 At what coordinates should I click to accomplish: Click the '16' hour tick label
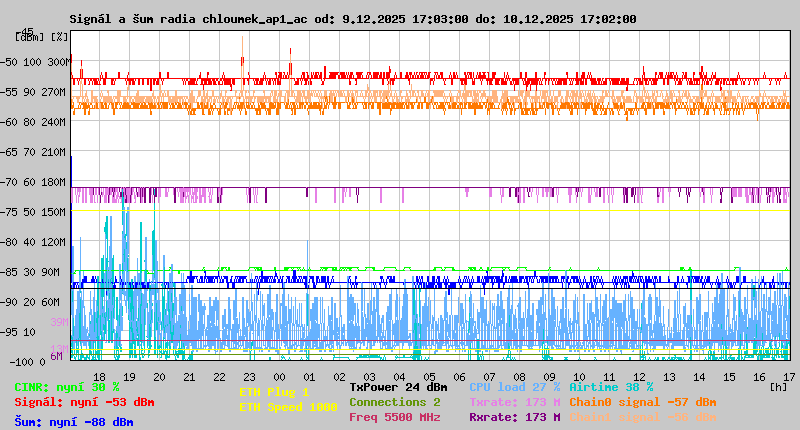pyautogui.click(x=760, y=377)
